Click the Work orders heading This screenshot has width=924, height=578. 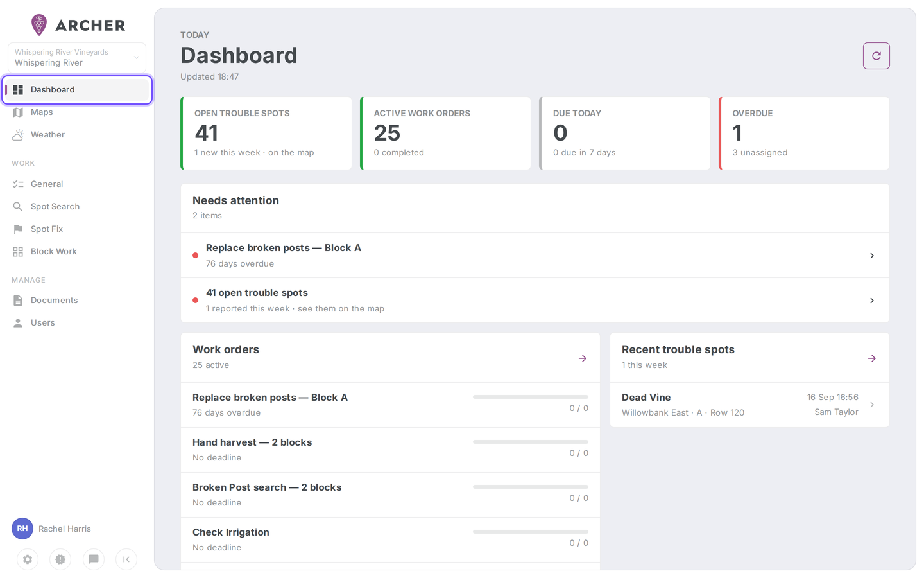tap(226, 349)
